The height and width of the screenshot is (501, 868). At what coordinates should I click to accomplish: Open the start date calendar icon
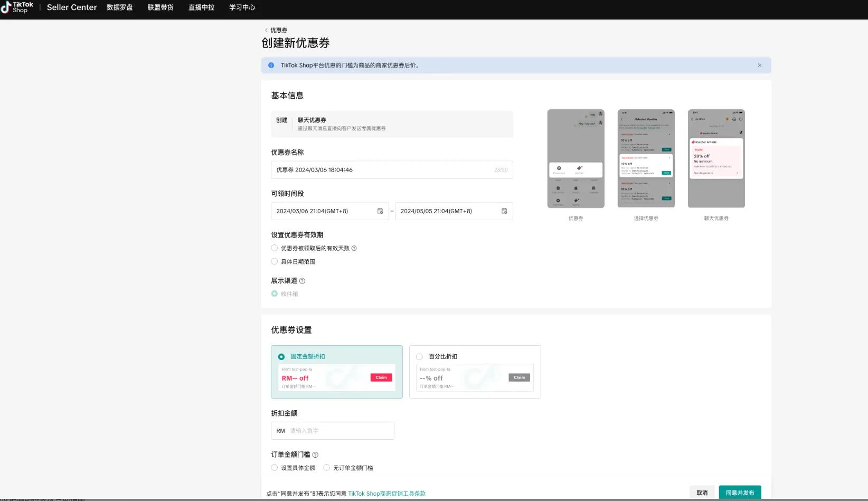click(x=380, y=211)
